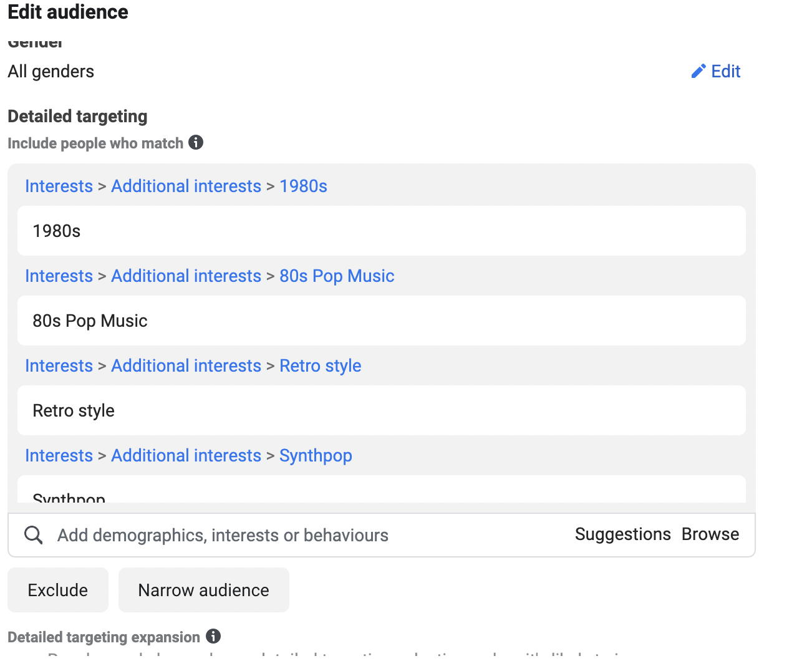Click info icon next to Include people who match

(x=196, y=143)
